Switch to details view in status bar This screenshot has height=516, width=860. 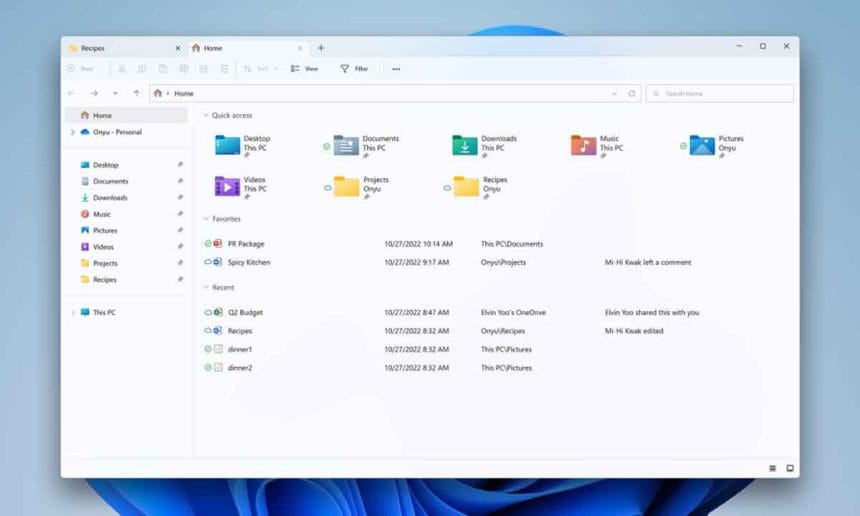772,468
